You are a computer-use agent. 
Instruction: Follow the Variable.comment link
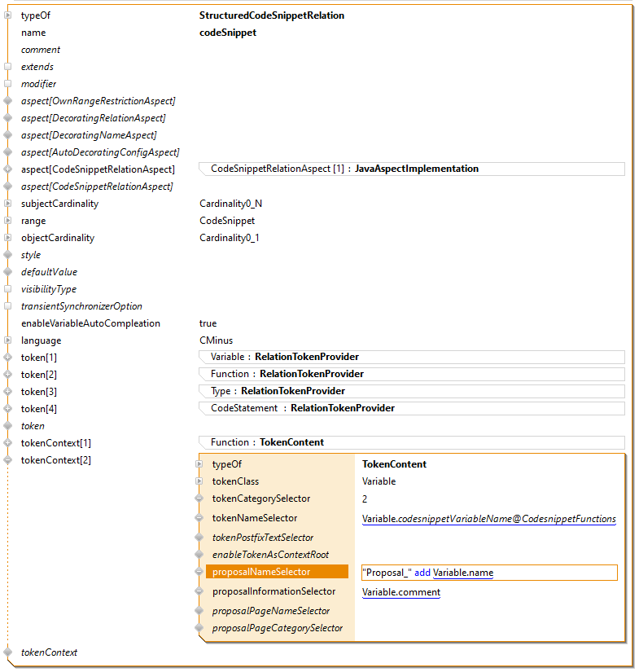[400, 592]
